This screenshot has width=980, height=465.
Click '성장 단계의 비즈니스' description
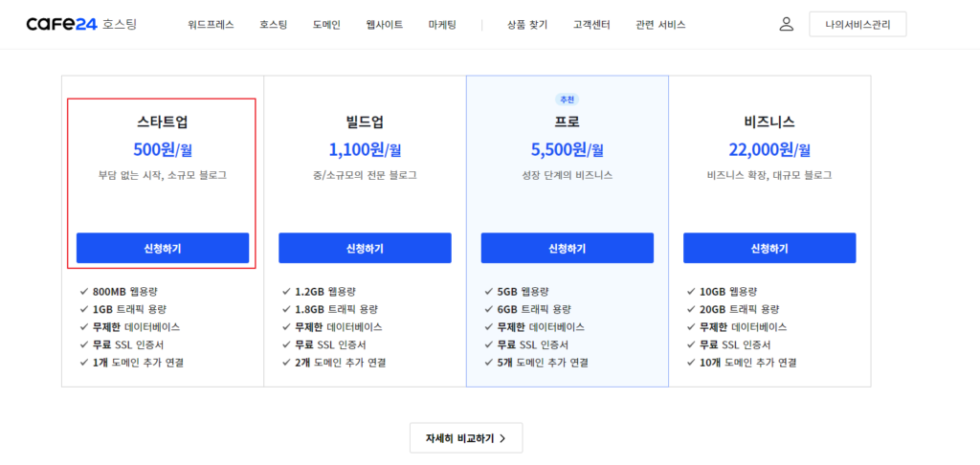point(567,175)
